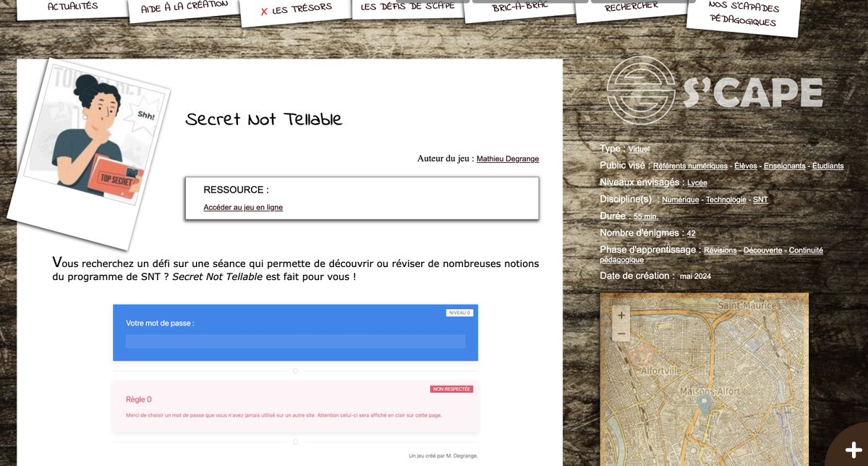The height and width of the screenshot is (466, 868).
Task: Click the Virtuel type link
Action: [639, 149]
